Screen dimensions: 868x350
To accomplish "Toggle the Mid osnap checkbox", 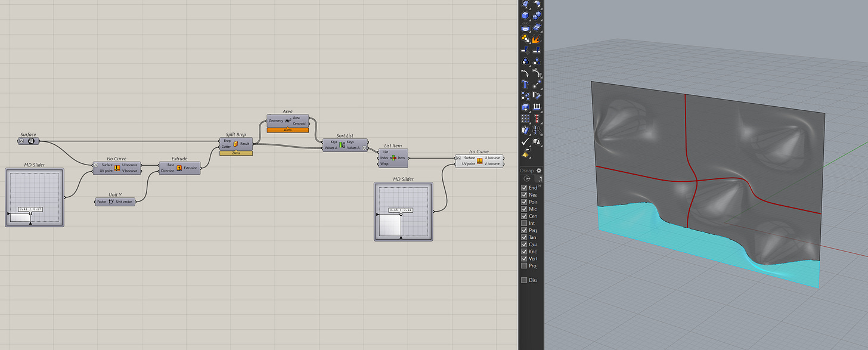I will tap(524, 209).
